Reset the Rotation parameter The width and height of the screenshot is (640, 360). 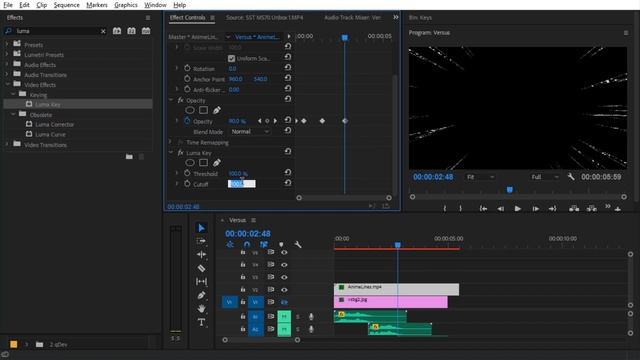pyautogui.click(x=288, y=67)
